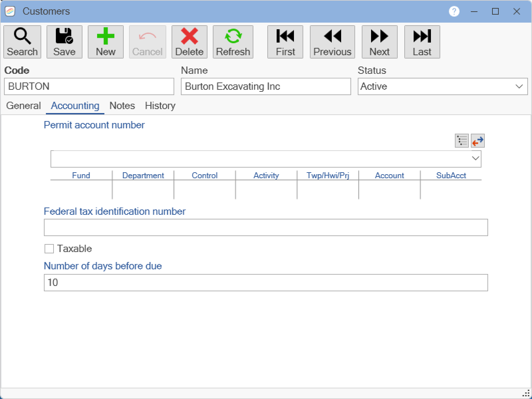Delete the current customer record
532x399 pixels.
(x=189, y=42)
